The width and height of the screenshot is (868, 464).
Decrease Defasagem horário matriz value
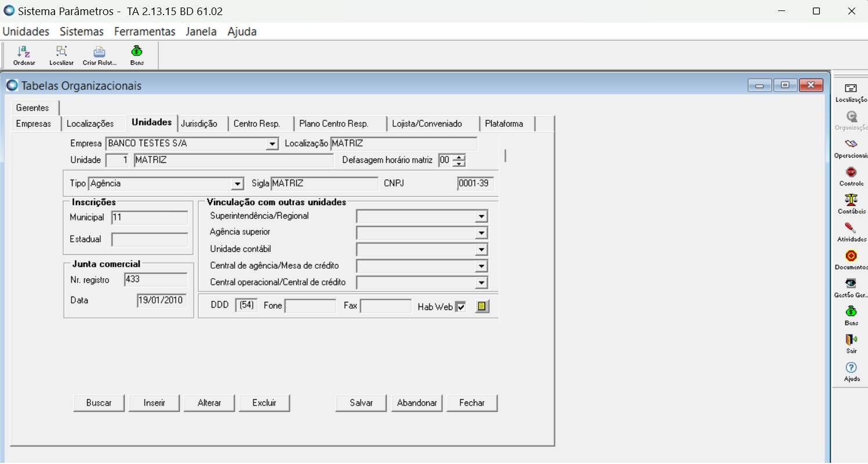click(x=458, y=163)
